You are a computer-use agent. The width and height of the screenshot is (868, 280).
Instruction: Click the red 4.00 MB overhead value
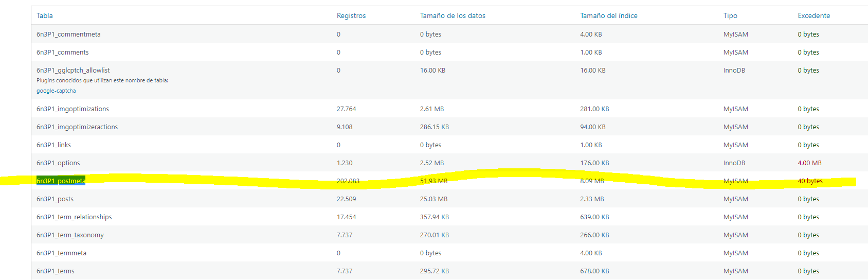coord(810,163)
